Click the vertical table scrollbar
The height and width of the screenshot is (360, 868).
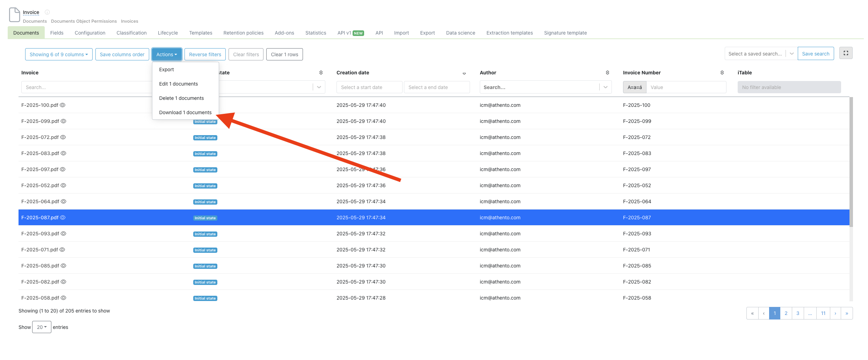851,161
